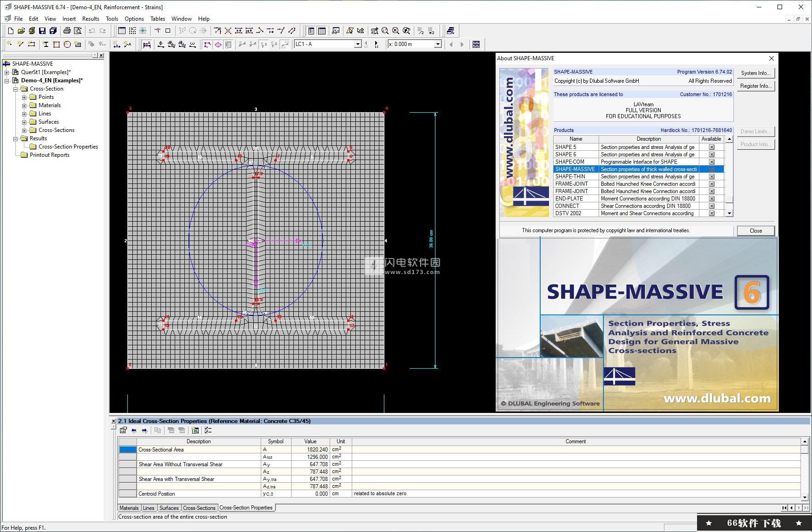Select the new rectangle tool icon

tap(56, 44)
